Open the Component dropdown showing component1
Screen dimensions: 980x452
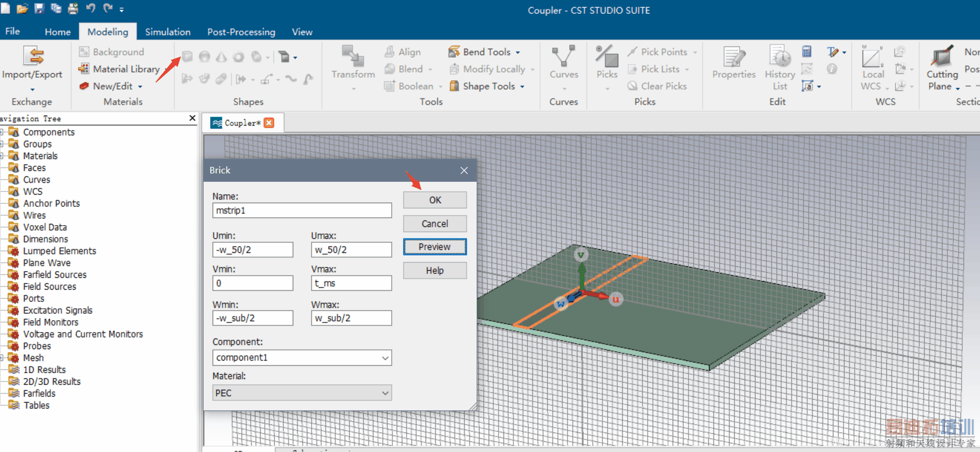pyautogui.click(x=302, y=358)
